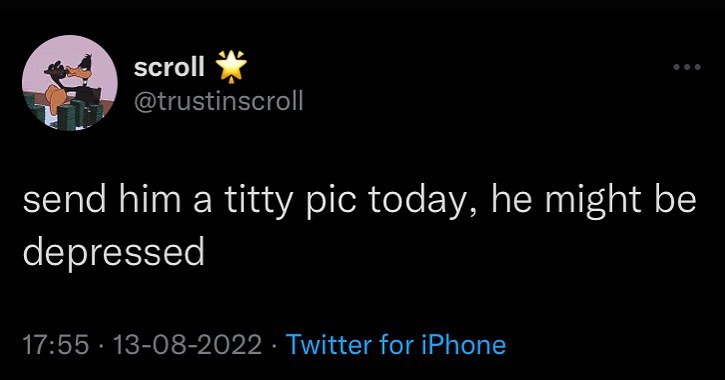Click the word depressed in the tweet
Viewport: 725px width, 380px height.
pyautogui.click(x=114, y=251)
